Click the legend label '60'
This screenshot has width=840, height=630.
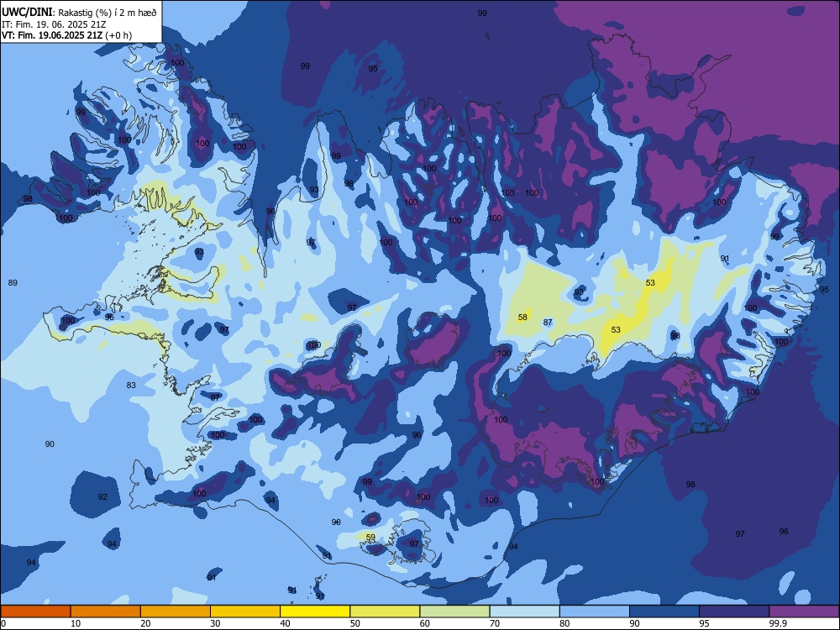(x=425, y=623)
